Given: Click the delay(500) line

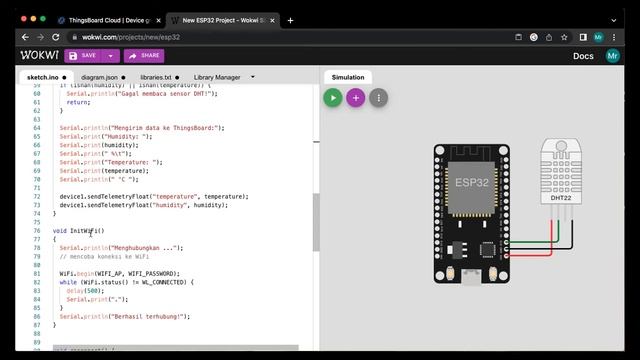Looking at the screenshot, I should point(85,291).
